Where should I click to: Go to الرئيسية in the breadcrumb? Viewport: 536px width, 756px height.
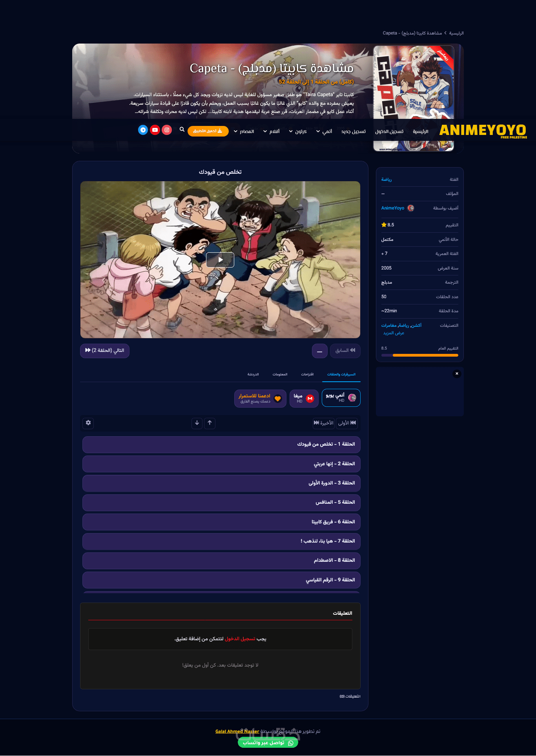[x=456, y=33]
